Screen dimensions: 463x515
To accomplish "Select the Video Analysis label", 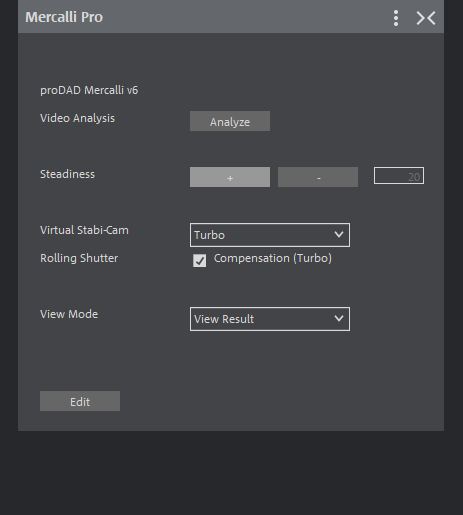I will click(77, 118).
